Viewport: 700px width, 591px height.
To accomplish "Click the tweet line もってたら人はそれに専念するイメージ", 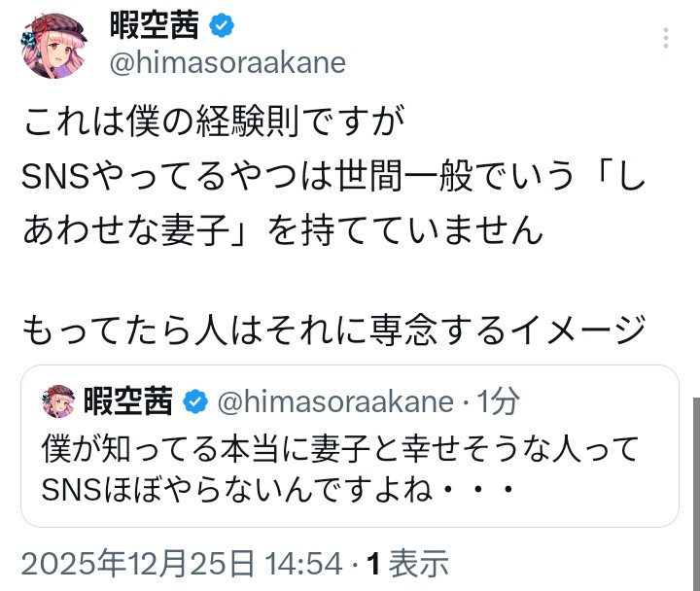I will pos(332,330).
